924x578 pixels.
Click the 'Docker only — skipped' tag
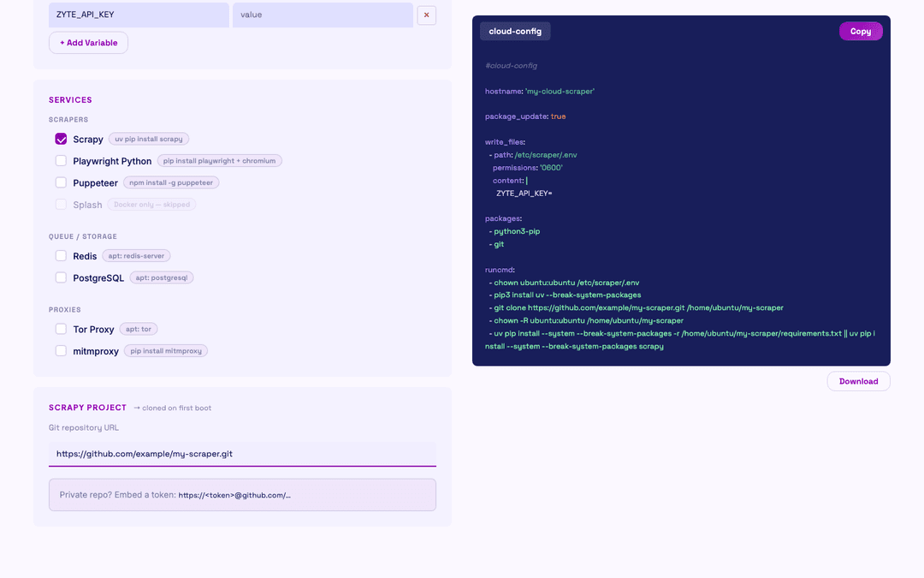tap(151, 205)
